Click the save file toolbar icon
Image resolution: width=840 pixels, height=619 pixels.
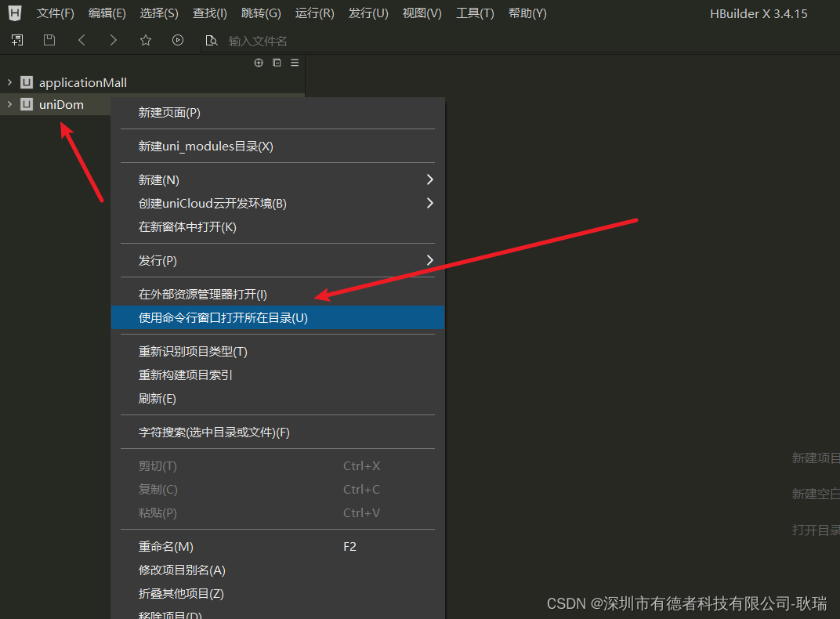(x=49, y=40)
